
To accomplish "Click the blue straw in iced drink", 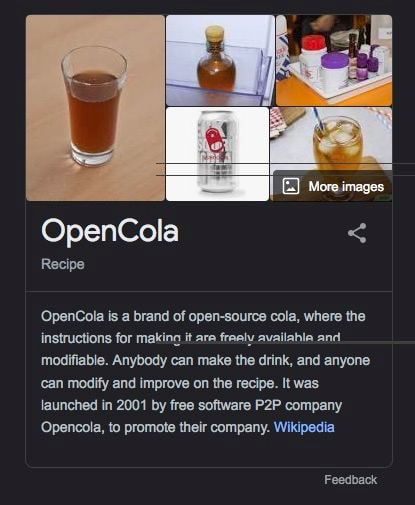I will [x=318, y=120].
